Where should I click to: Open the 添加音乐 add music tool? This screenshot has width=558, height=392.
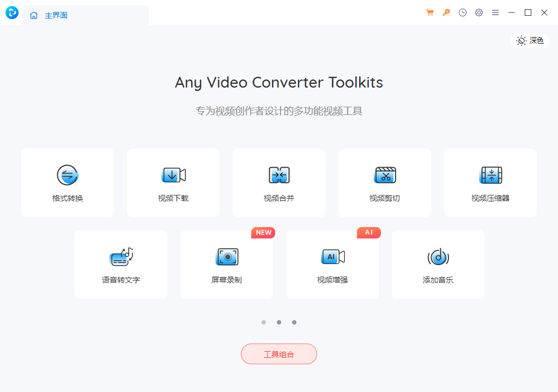[x=438, y=264]
